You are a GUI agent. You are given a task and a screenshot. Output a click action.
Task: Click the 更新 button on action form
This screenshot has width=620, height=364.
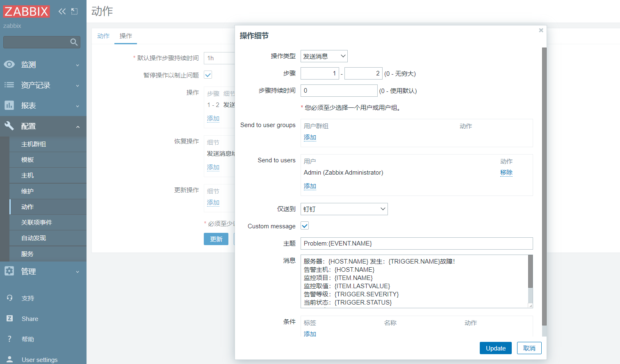216,239
